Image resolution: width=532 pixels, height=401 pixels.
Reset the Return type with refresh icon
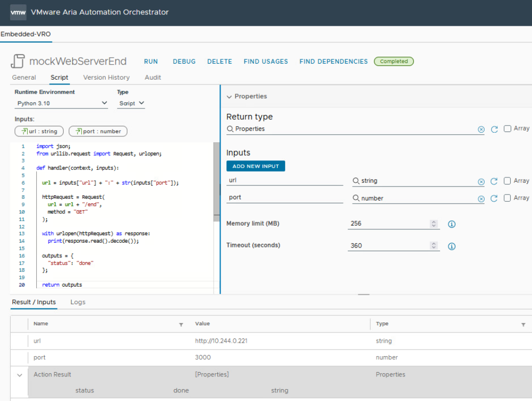pos(494,129)
